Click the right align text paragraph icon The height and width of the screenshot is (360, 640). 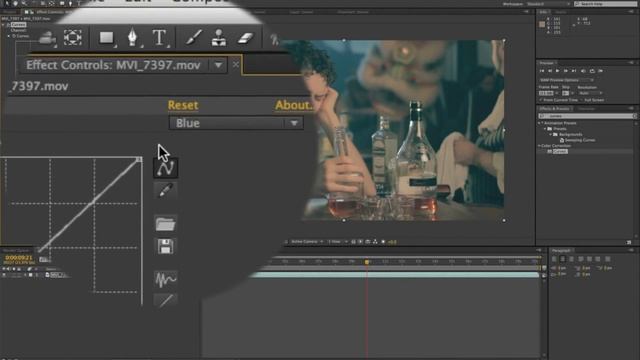(571, 259)
